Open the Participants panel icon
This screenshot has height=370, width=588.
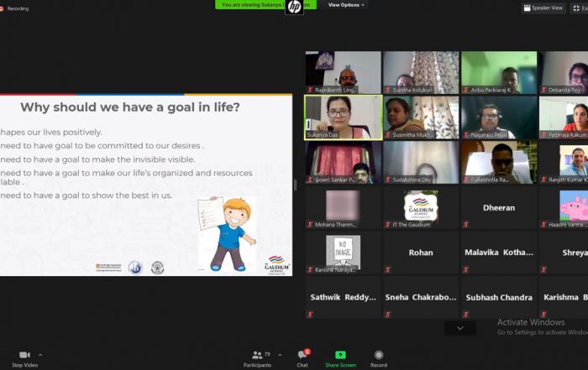click(x=257, y=355)
